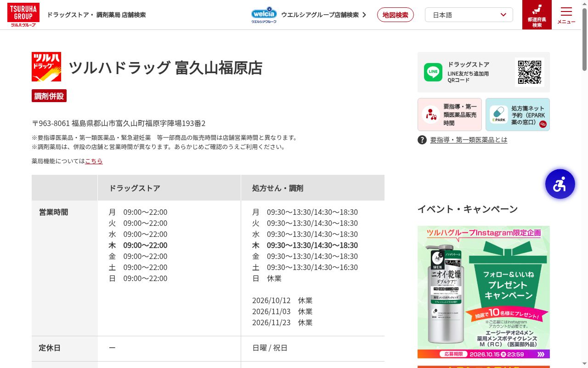
Task: Click the LINE friend QR code image
Action: coord(530,72)
